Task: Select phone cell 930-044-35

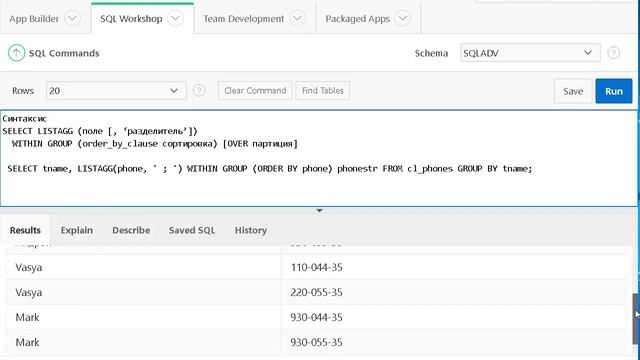Action: (x=453, y=317)
